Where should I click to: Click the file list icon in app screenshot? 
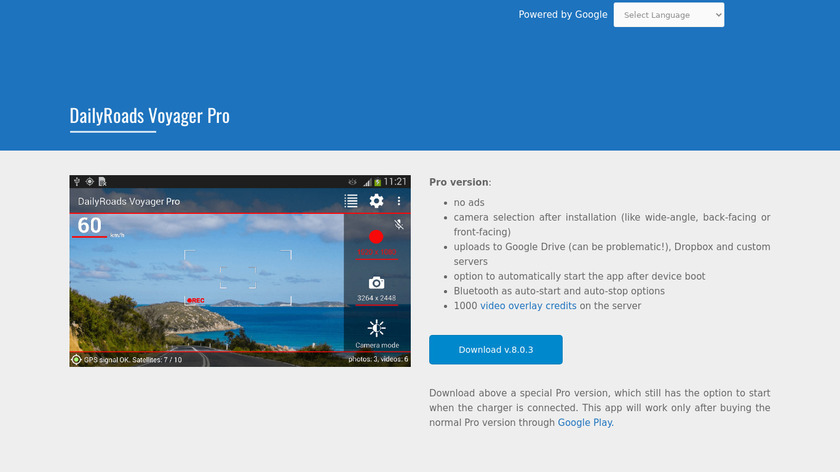[351, 201]
